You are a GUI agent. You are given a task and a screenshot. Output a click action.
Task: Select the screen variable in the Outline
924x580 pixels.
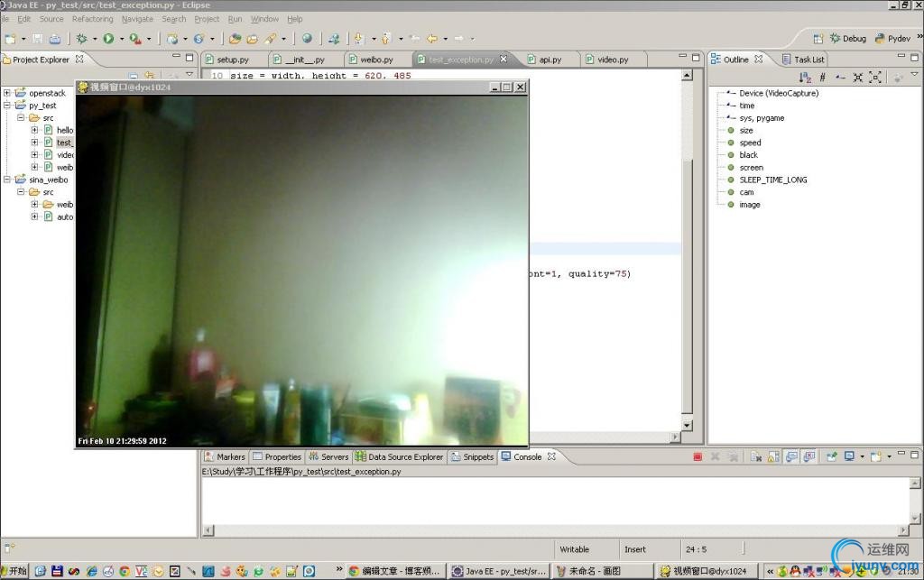click(x=752, y=167)
